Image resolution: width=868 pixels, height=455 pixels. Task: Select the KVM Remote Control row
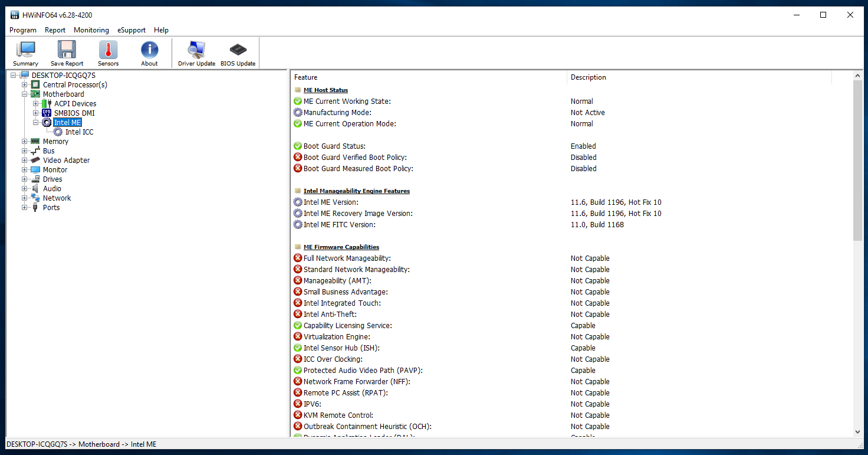pyautogui.click(x=572, y=415)
